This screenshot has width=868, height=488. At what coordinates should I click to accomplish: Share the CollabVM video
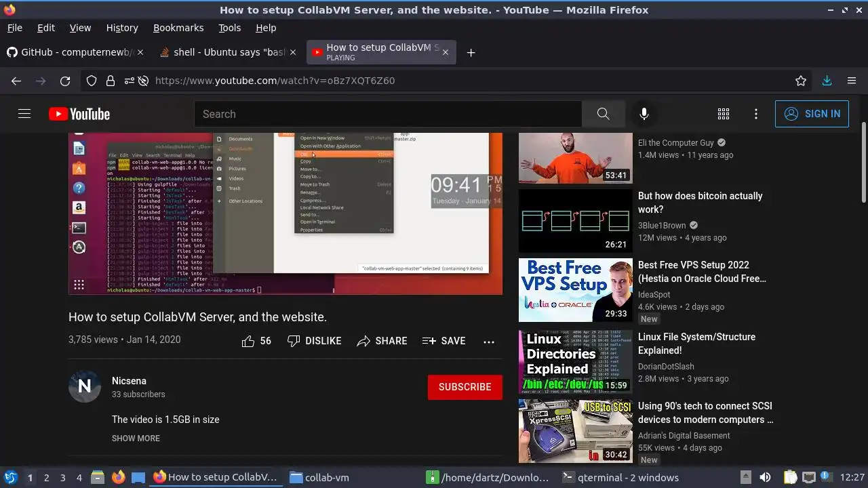tap(382, 341)
